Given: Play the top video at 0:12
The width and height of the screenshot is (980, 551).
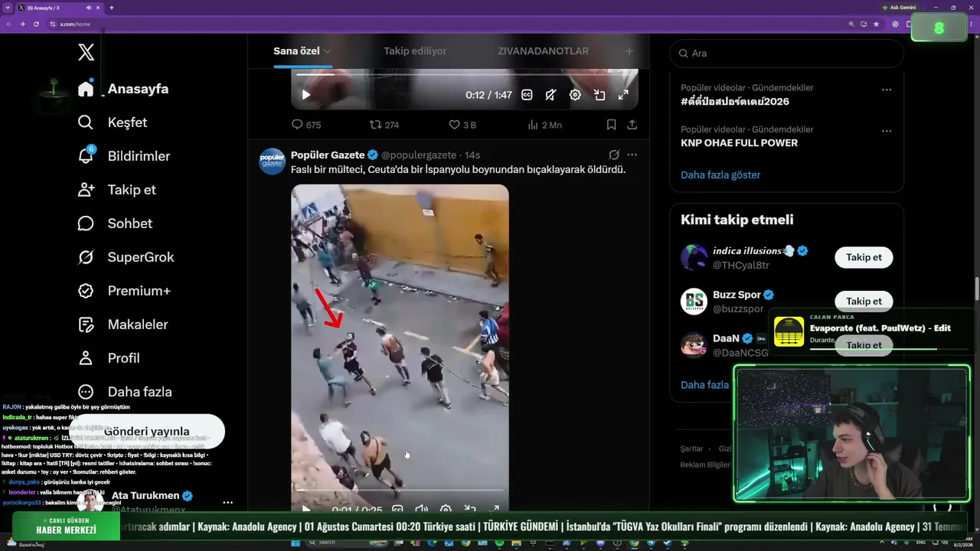Looking at the screenshot, I should tap(306, 95).
